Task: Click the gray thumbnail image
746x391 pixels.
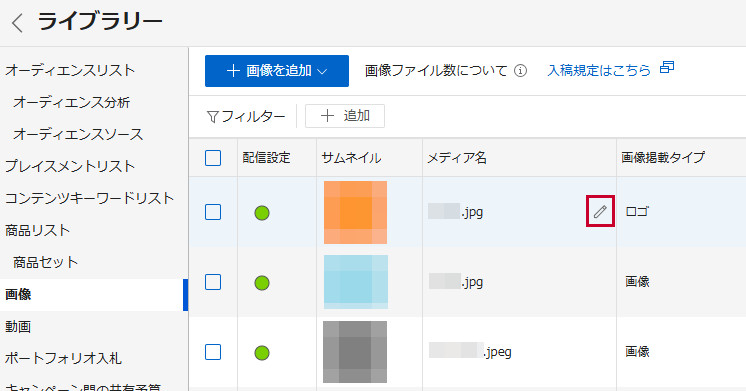Action: pyautogui.click(x=355, y=352)
